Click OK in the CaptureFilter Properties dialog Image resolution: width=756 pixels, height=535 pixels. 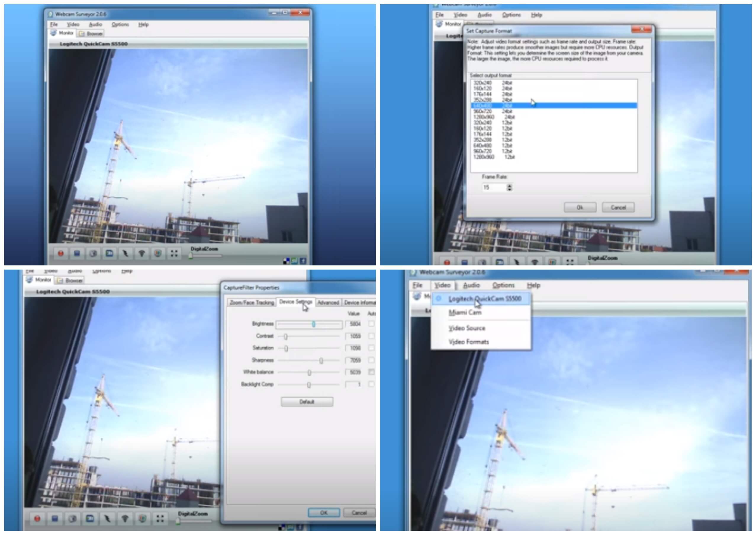point(324,513)
